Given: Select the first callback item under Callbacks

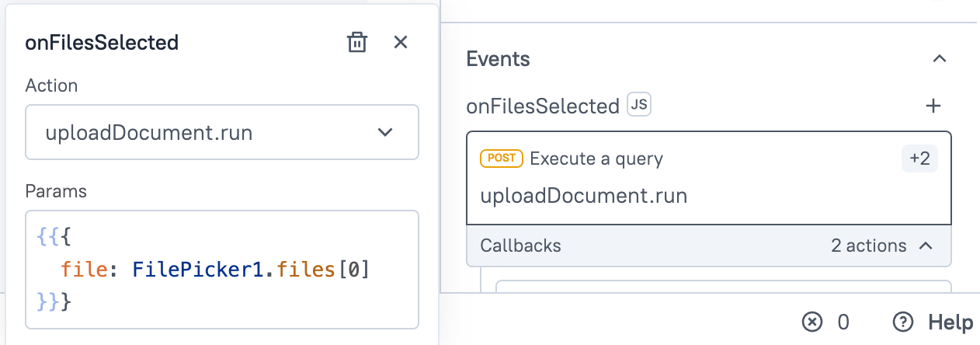Looking at the screenshot, I should click(722, 286).
